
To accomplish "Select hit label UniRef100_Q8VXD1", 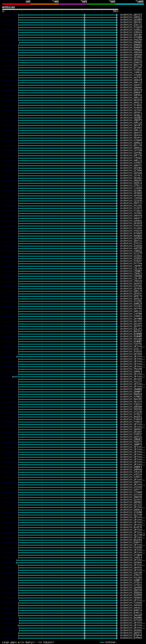I will [x=131, y=22].
